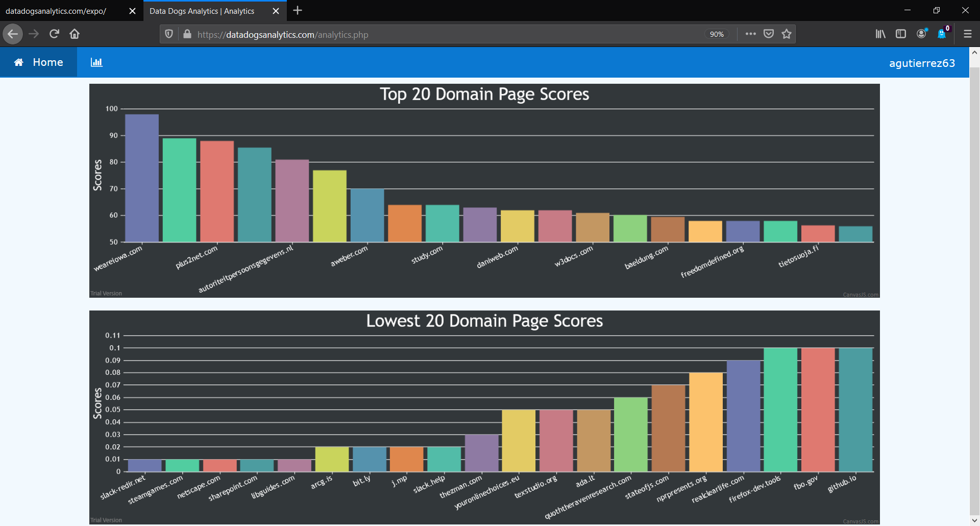This screenshot has width=980, height=526.
Task: Open a new browser tab with plus
Action: coord(298,11)
